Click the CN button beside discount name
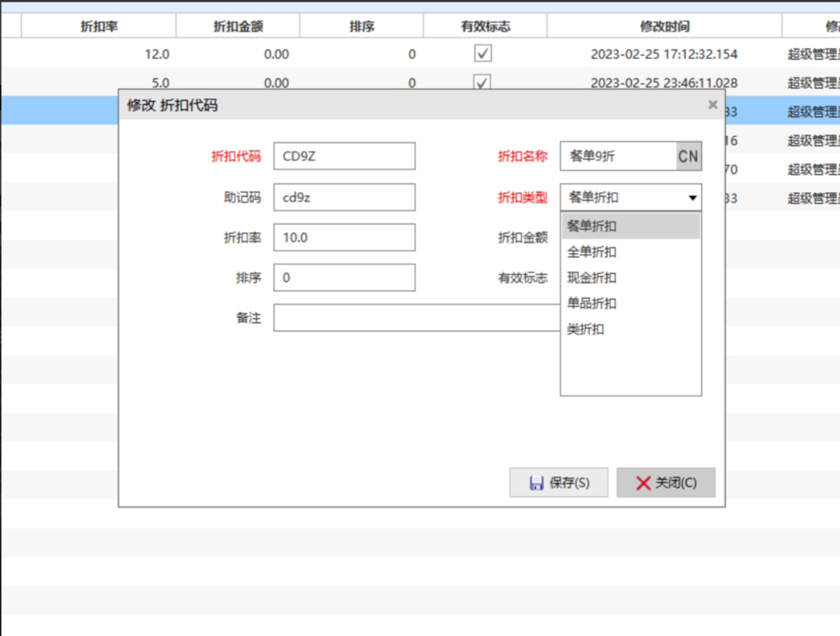Viewport: 840px width, 636px height. tap(687, 156)
